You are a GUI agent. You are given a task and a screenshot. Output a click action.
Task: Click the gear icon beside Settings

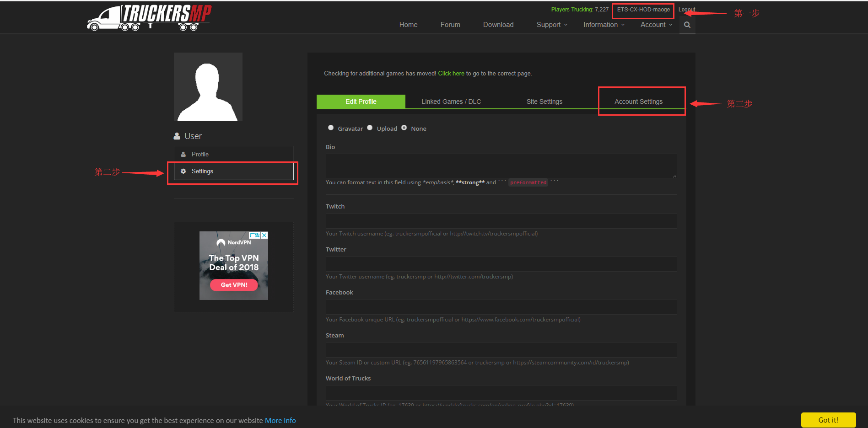coord(183,171)
